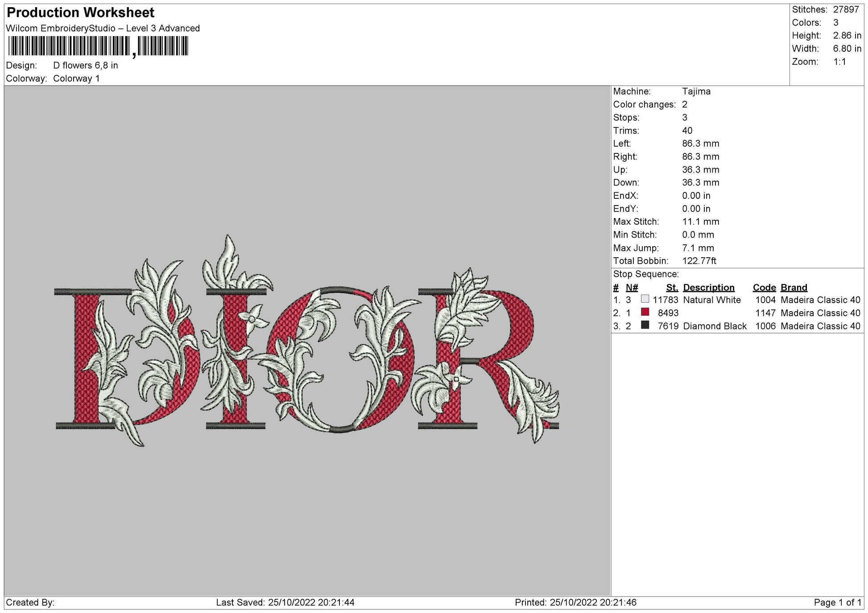This screenshot has width=868, height=613.
Task: Click the 'Created By:' label
Action: click(x=30, y=603)
